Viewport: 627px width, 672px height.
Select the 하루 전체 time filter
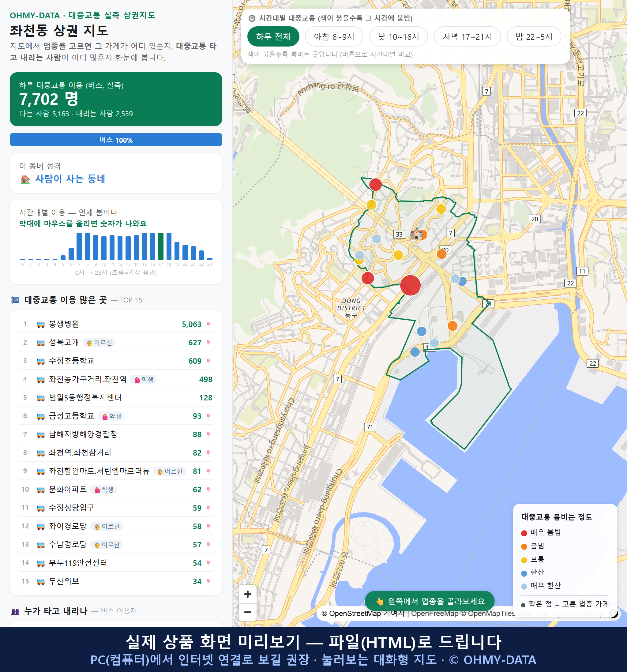[x=273, y=36]
